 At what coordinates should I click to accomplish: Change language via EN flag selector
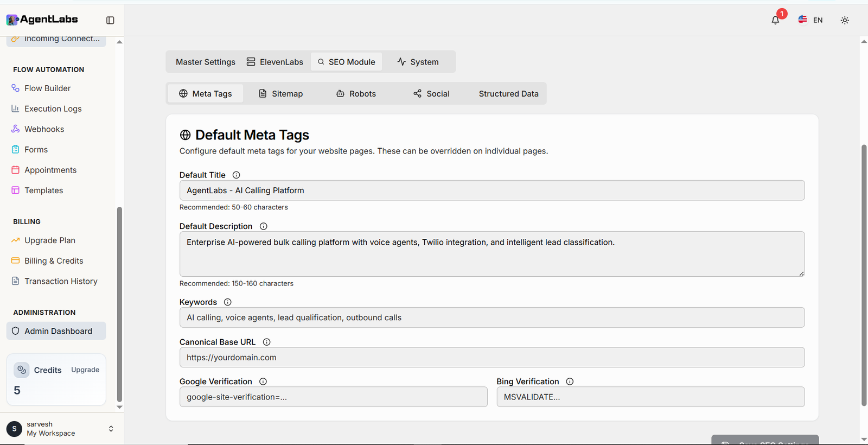pos(810,20)
